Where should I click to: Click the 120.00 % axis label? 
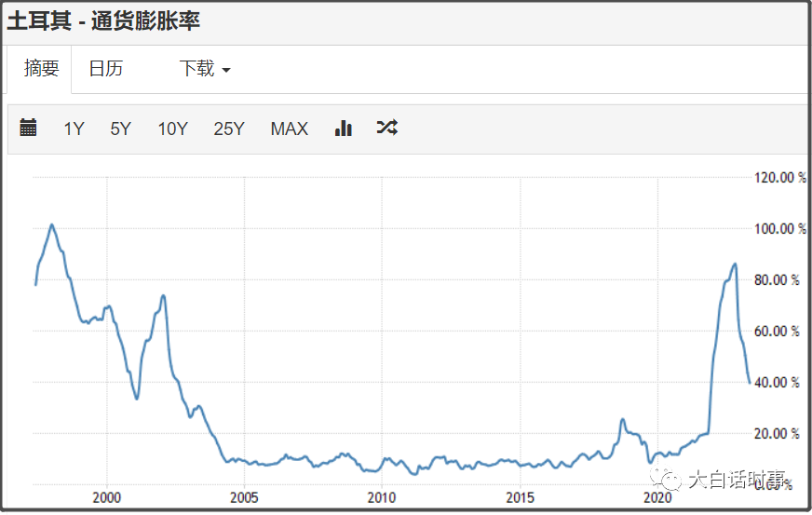pyautogui.click(x=780, y=178)
